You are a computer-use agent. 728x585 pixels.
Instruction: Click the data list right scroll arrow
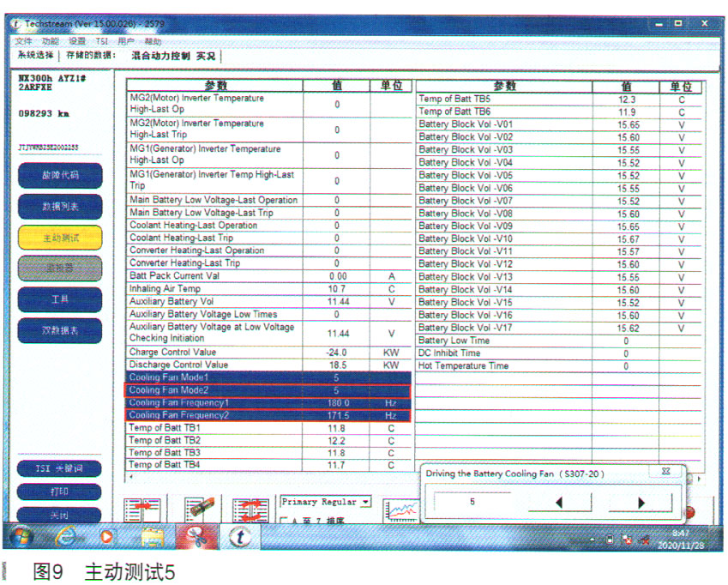tap(699, 479)
